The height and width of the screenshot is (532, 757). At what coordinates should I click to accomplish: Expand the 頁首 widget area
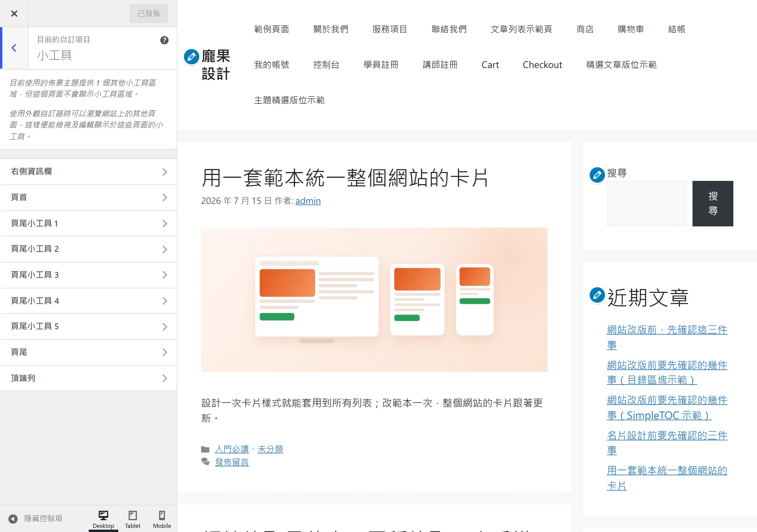coord(88,197)
